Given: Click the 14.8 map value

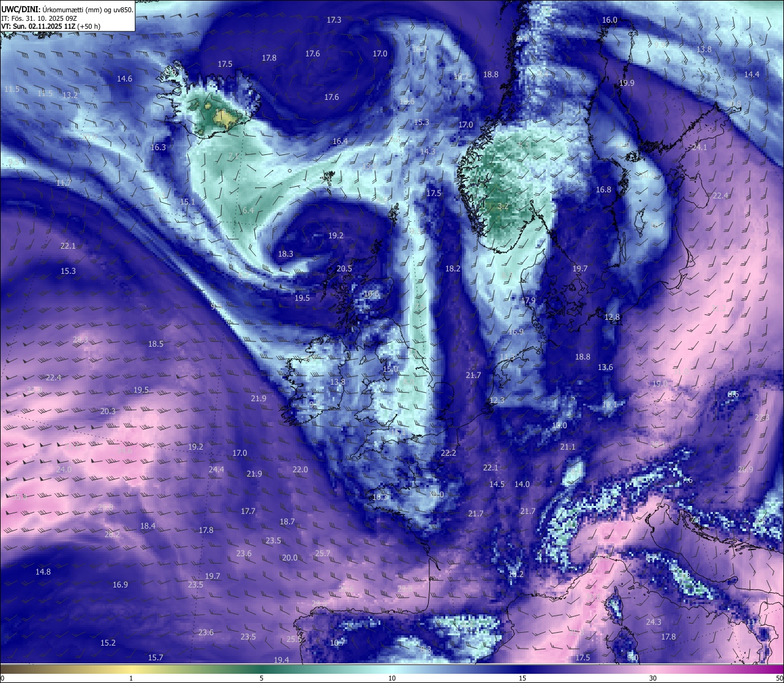Looking at the screenshot, I should pyautogui.click(x=43, y=572).
